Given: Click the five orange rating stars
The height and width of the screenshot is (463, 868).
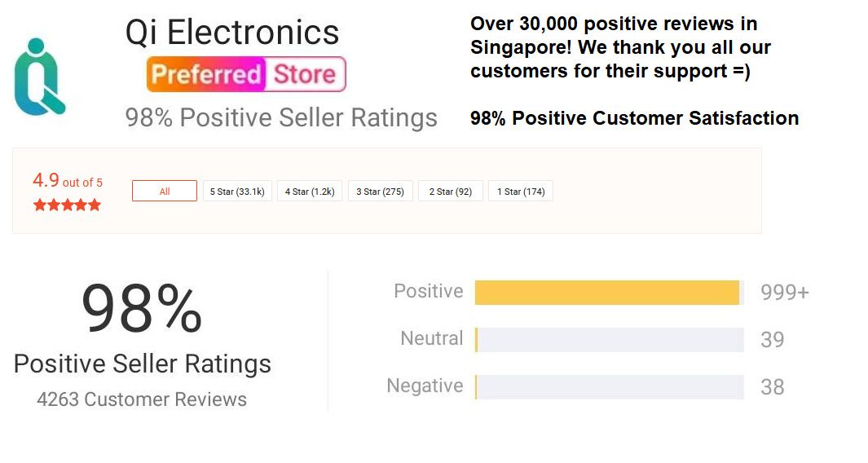Looking at the screenshot, I should tap(67, 205).
